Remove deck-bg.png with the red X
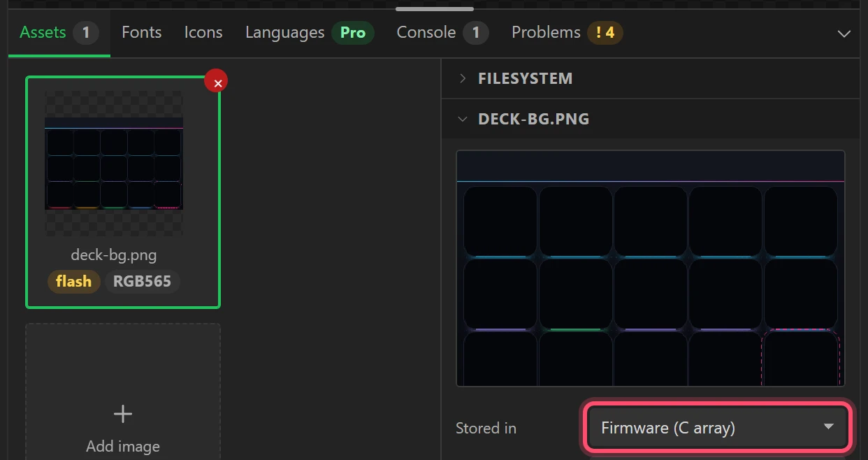The image size is (868, 460). (216, 81)
